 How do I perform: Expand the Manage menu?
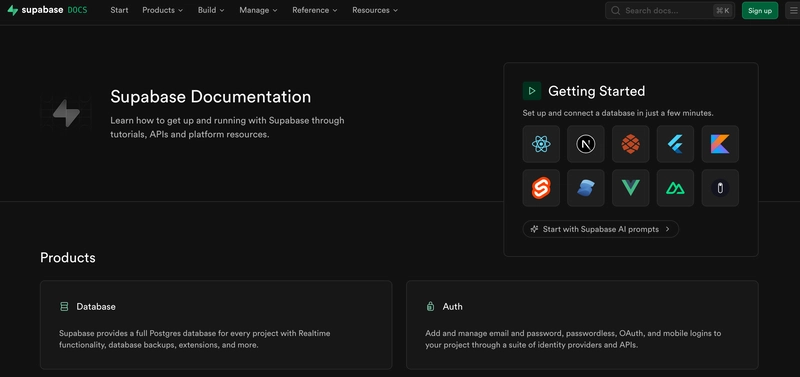click(x=259, y=10)
